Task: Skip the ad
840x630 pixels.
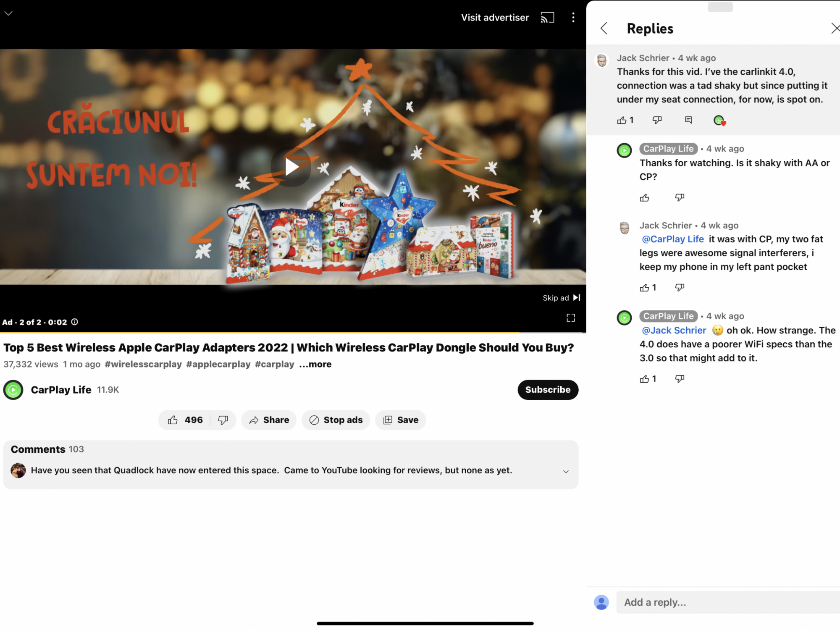Action: (x=561, y=298)
